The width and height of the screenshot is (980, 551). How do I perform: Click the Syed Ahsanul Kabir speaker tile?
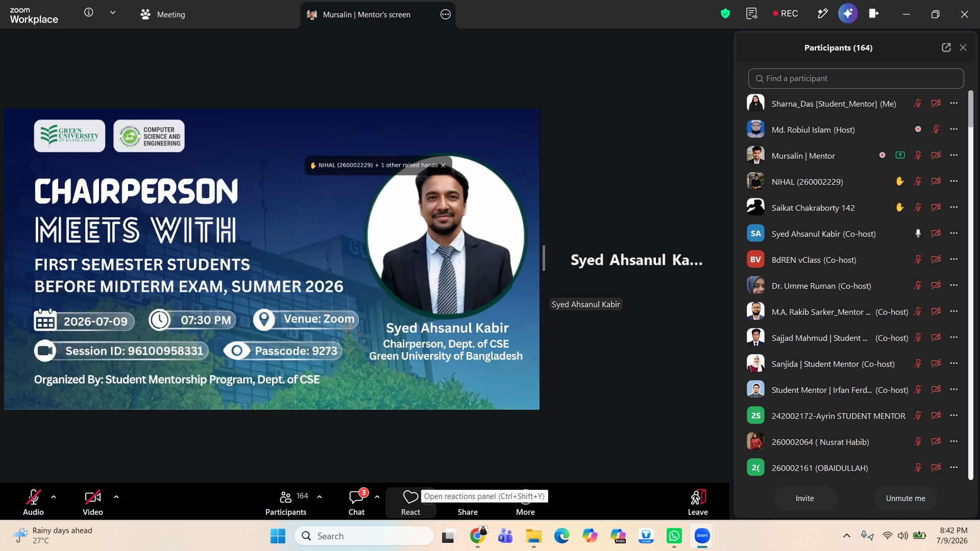click(x=636, y=260)
